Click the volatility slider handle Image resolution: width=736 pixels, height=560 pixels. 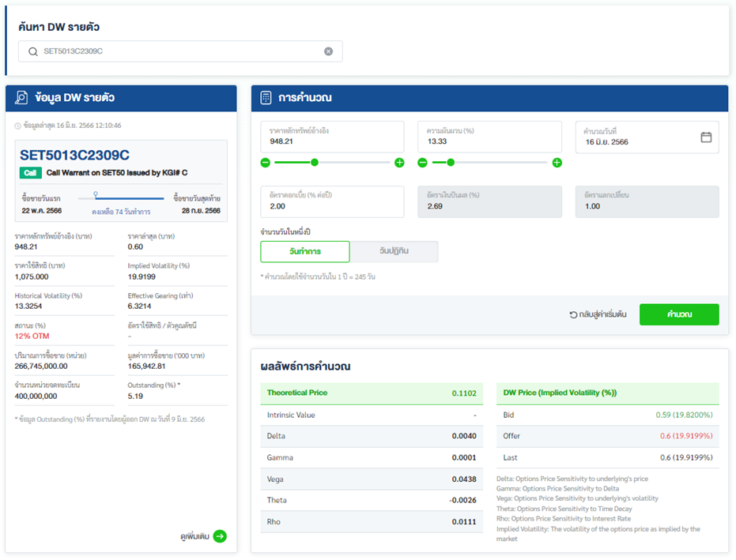point(451,163)
